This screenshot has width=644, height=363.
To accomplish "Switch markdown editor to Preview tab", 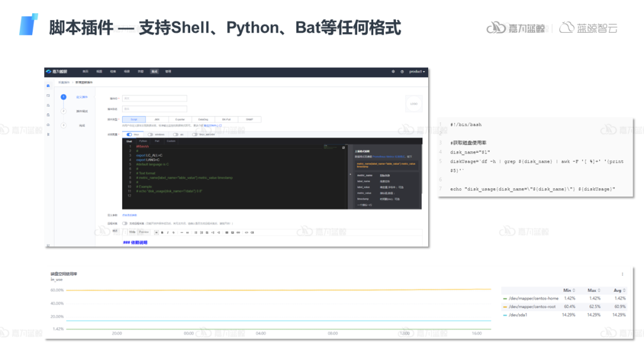I will (x=144, y=232).
